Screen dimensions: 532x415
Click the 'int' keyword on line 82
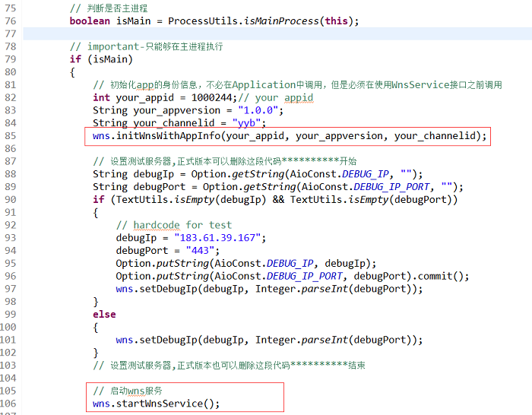pyautogui.click(x=101, y=98)
